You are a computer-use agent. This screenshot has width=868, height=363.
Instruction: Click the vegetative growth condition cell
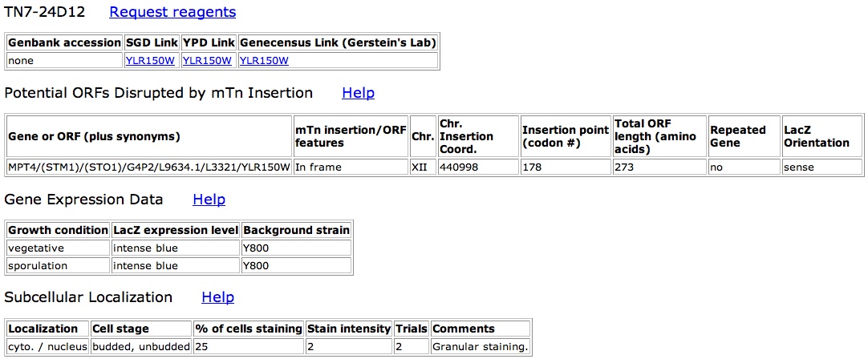[58, 248]
